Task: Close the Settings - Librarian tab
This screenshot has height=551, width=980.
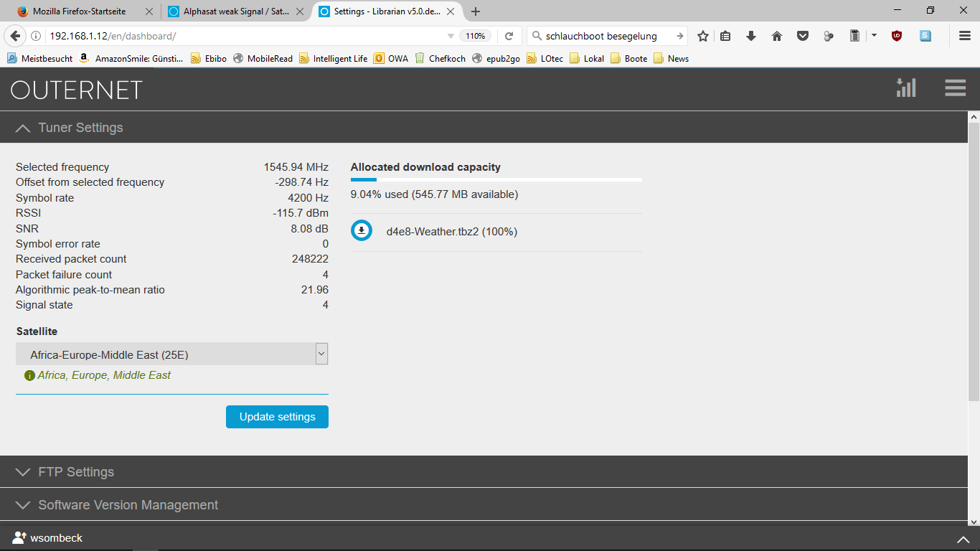Action: point(451,11)
